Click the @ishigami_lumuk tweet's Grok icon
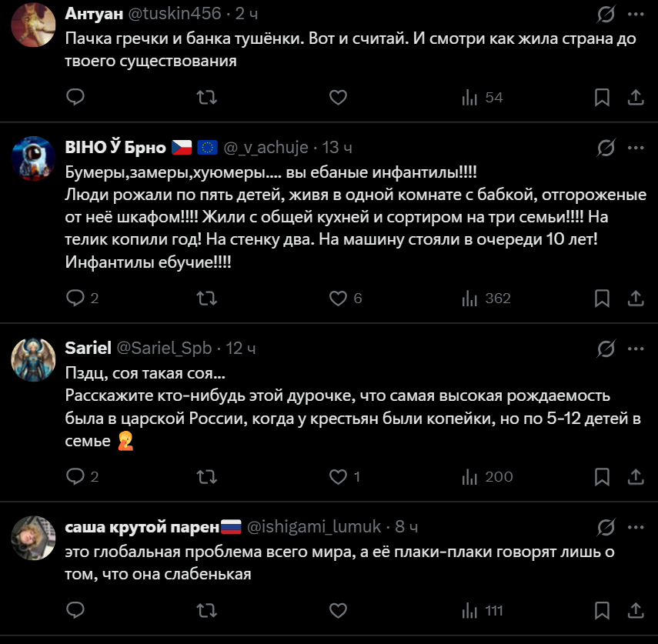 point(606,527)
